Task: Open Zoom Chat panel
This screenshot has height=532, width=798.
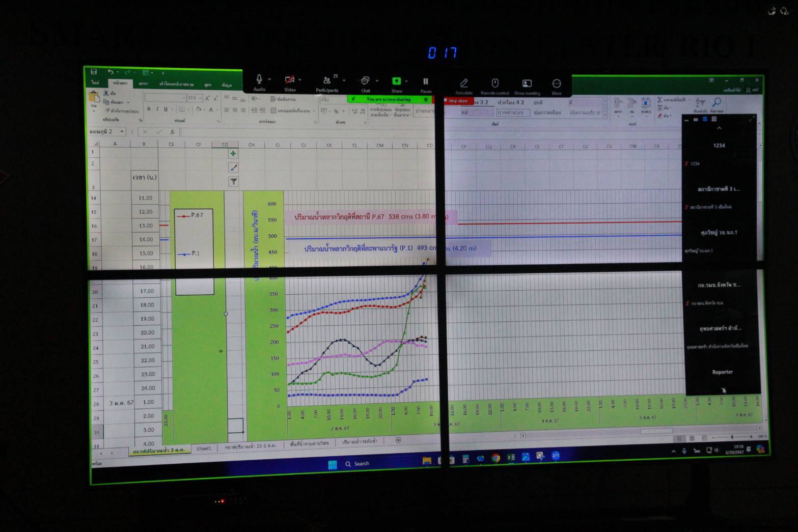Action: (x=365, y=84)
